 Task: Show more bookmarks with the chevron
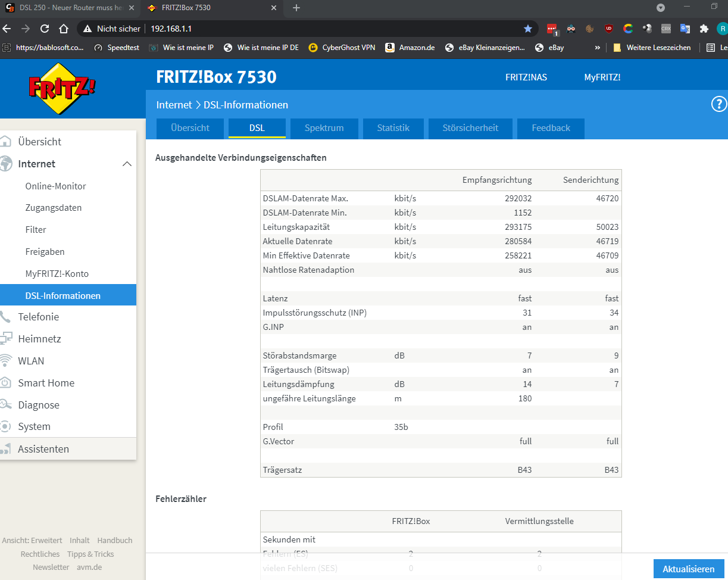click(597, 48)
